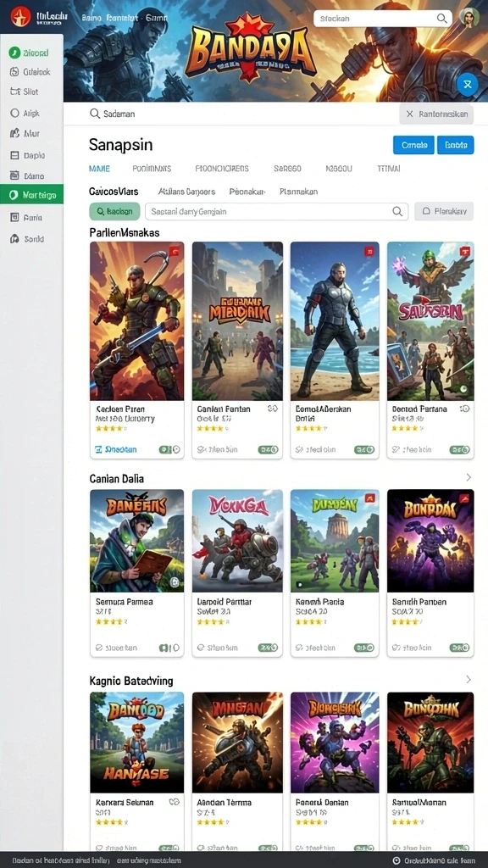Click status bar icon at bottom right
Image resolution: width=488 pixels, height=868 pixels.
pos(396,861)
